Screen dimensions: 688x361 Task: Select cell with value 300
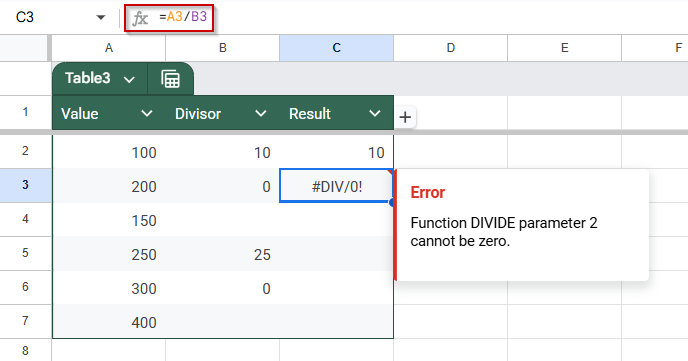click(x=109, y=288)
